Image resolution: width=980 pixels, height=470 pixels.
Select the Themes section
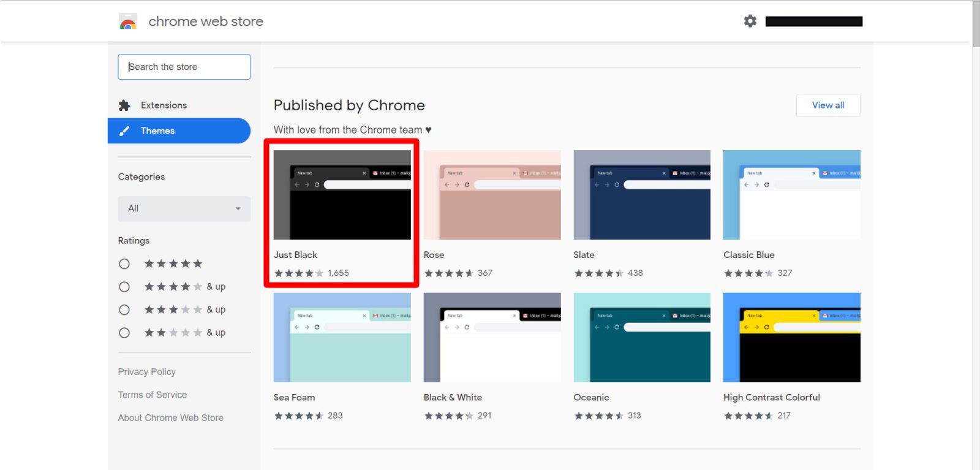179,131
